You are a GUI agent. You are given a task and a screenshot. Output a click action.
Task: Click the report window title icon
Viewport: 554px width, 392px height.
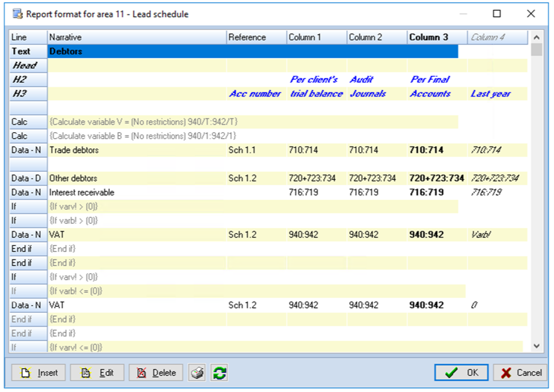click(x=17, y=14)
